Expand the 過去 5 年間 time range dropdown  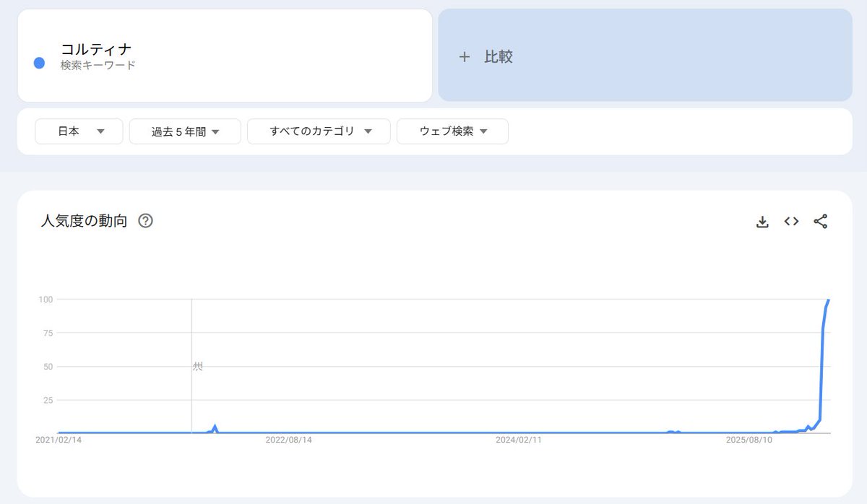185,131
